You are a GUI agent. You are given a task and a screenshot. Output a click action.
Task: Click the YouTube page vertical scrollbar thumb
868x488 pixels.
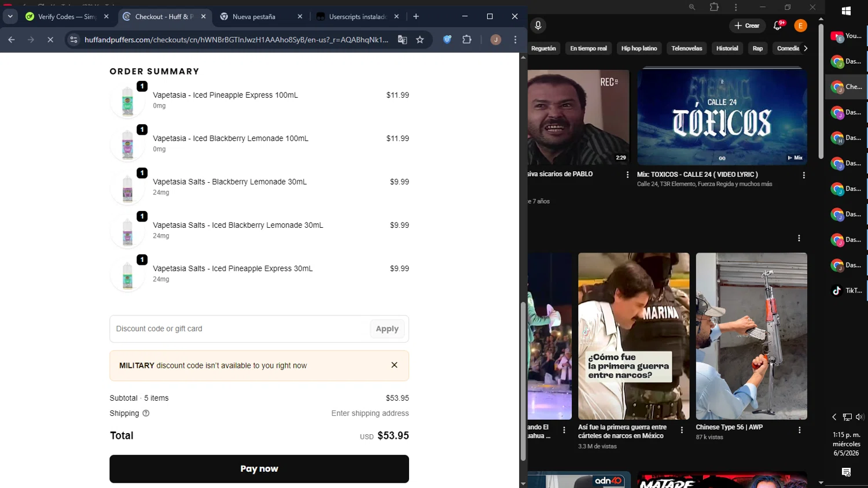click(x=821, y=91)
